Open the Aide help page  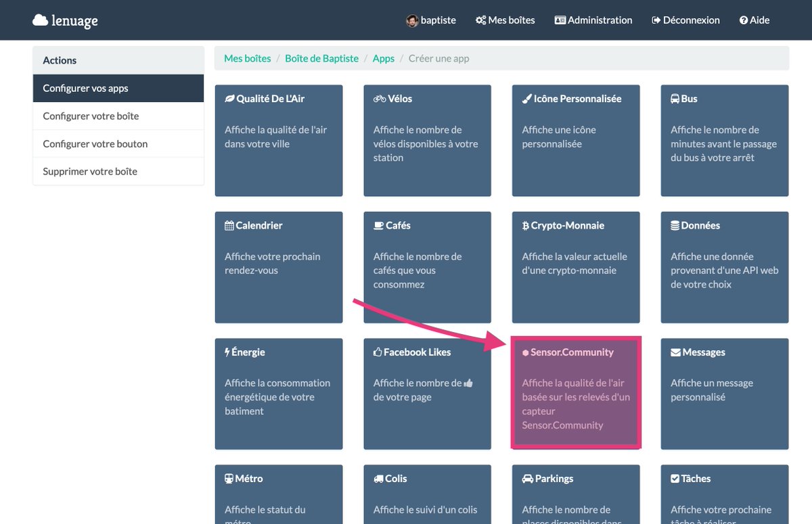click(x=754, y=20)
